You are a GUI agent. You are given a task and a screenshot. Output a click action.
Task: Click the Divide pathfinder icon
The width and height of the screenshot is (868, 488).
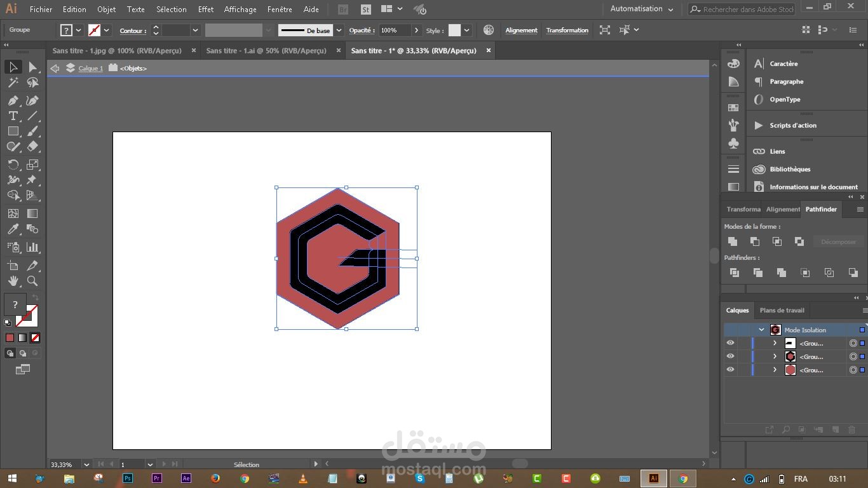(735, 273)
